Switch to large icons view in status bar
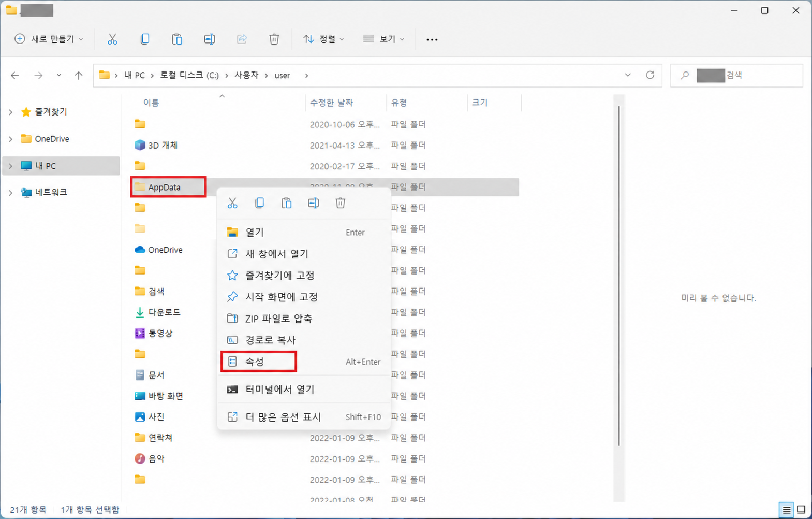812x519 pixels. [x=801, y=510]
